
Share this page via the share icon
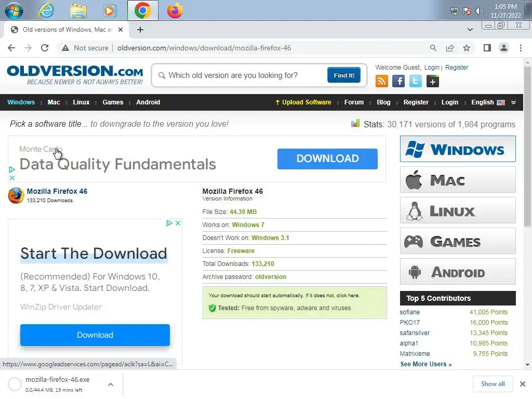[450, 48]
